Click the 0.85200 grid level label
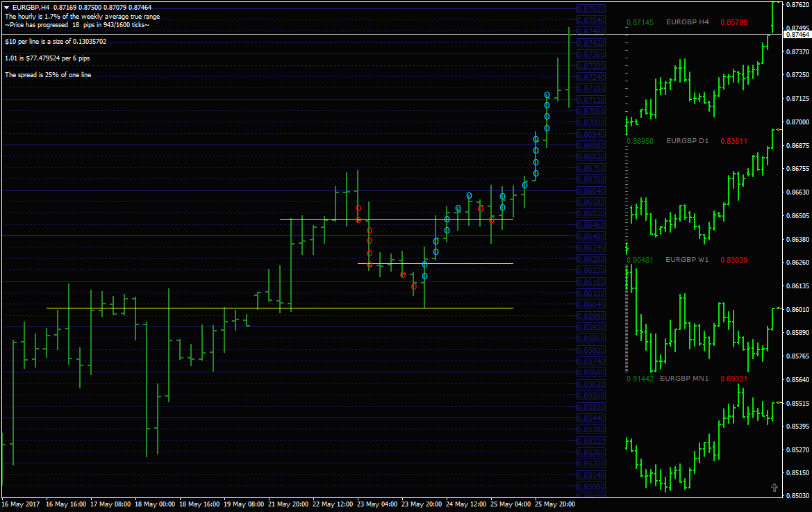This screenshot has height=512, width=812. (x=591, y=463)
